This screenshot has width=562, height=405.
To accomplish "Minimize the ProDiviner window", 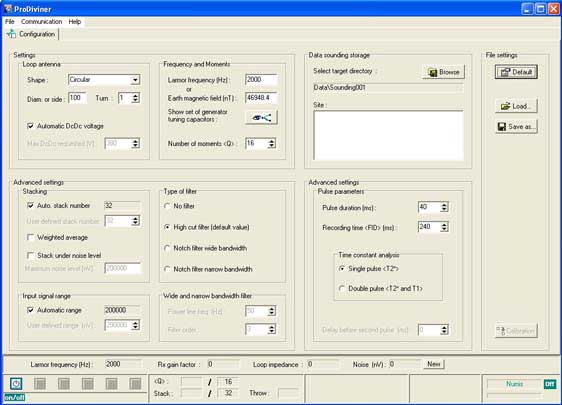I will [x=527, y=9].
